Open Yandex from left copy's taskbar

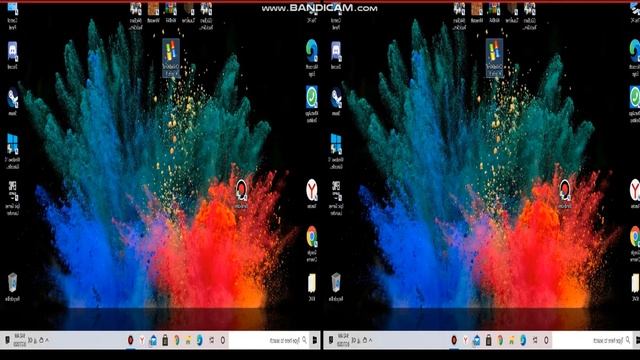tap(142, 340)
